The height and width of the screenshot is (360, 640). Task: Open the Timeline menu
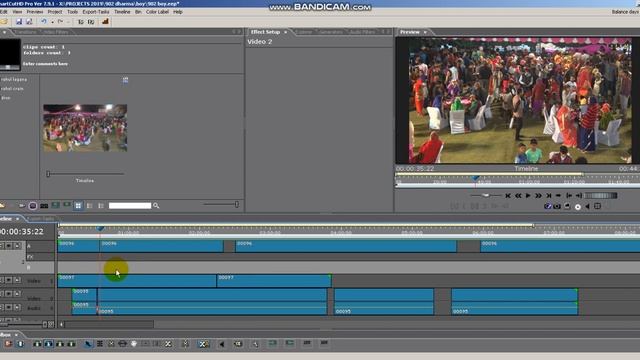[122, 12]
